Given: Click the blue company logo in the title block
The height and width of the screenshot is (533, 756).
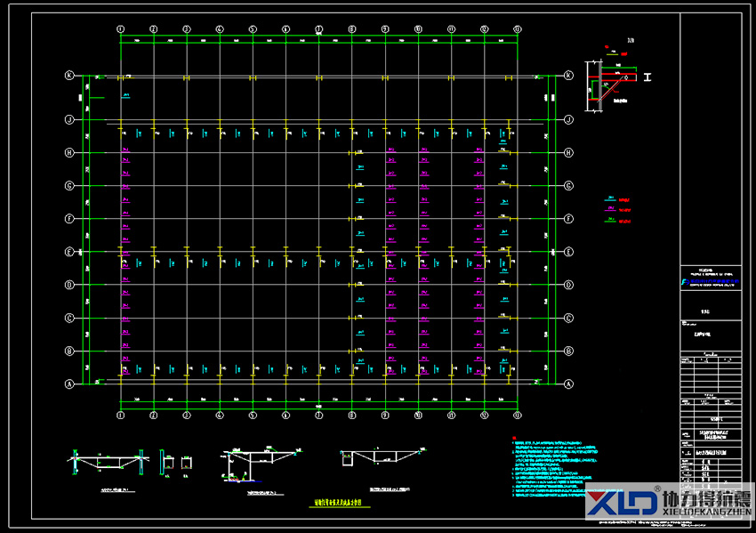Looking at the screenshot, I should (x=711, y=283).
